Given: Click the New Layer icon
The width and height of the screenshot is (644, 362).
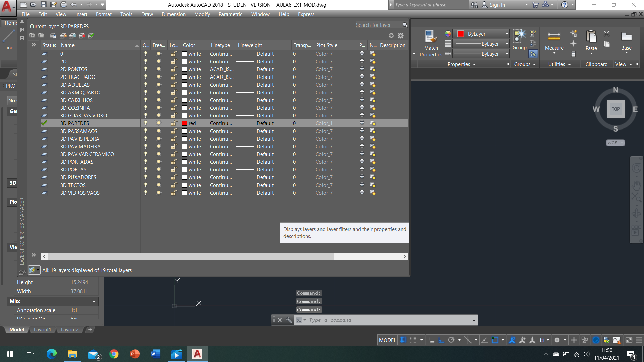Looking at the screenshot, I should (x=63, y=36).
